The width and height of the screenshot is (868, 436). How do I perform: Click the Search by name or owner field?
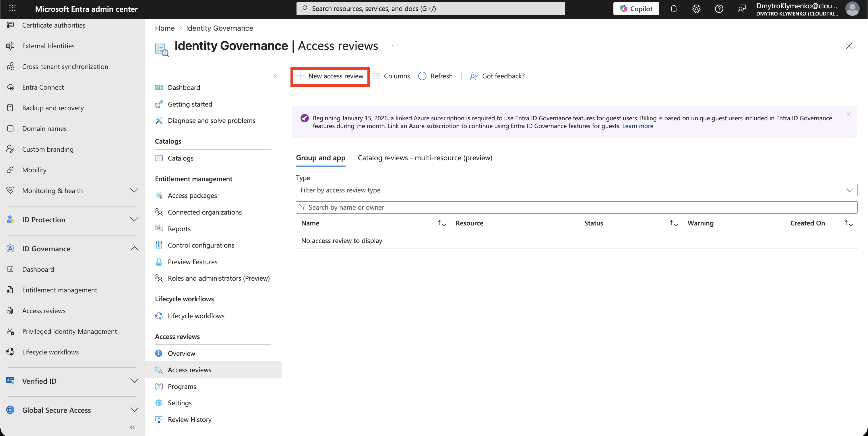coord(577,207)
